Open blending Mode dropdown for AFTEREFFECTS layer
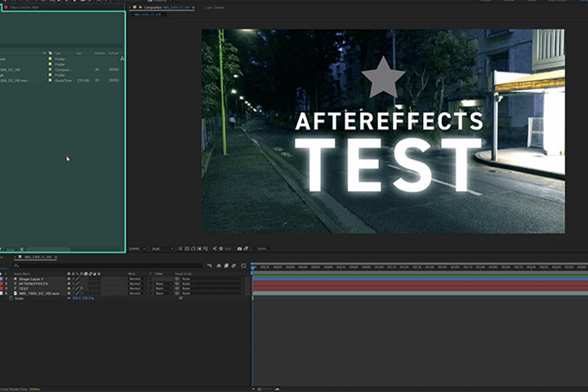 137,284
